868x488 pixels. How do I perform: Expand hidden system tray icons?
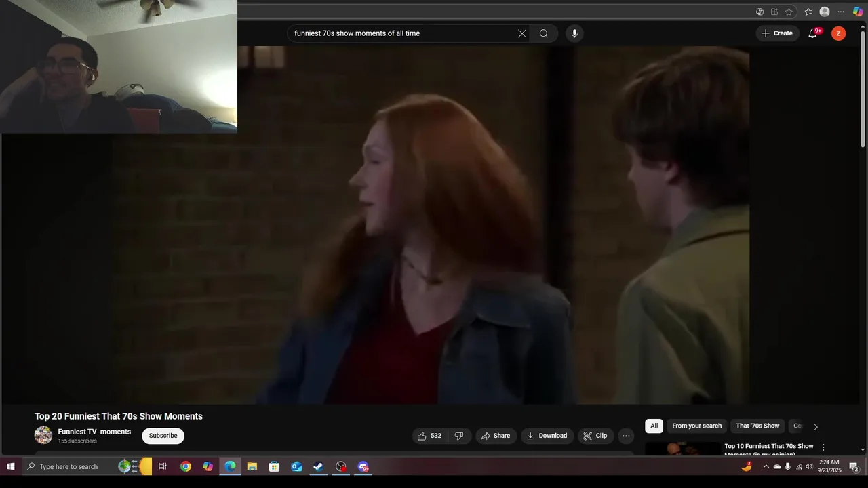coord(766,466)
